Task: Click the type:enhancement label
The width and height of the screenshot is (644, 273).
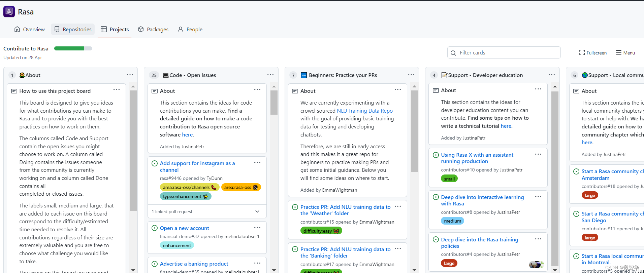Action: pos(186,196)
